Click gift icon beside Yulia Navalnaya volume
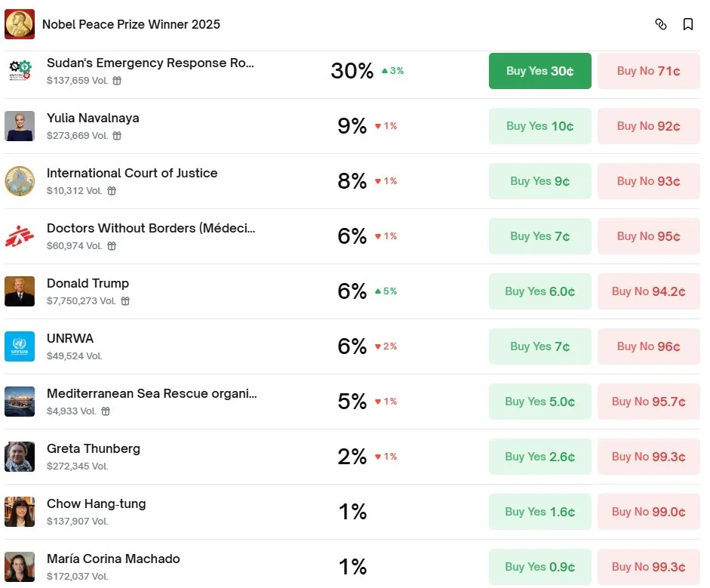Screen dimensions: 710x588 coord(117,136)
